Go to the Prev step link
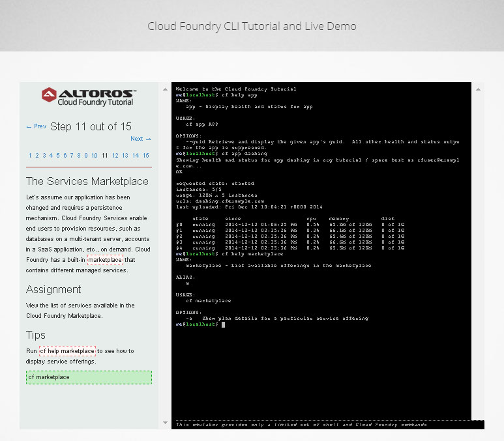The width and height of the screenshot is (504, 441). click(x=37, y=126)
